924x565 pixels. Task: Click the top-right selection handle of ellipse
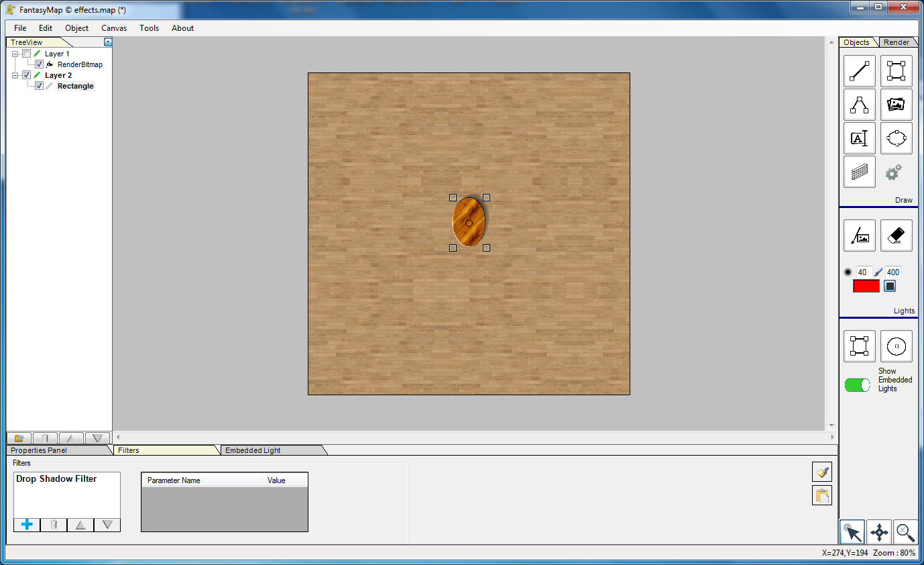click(486, 197)
